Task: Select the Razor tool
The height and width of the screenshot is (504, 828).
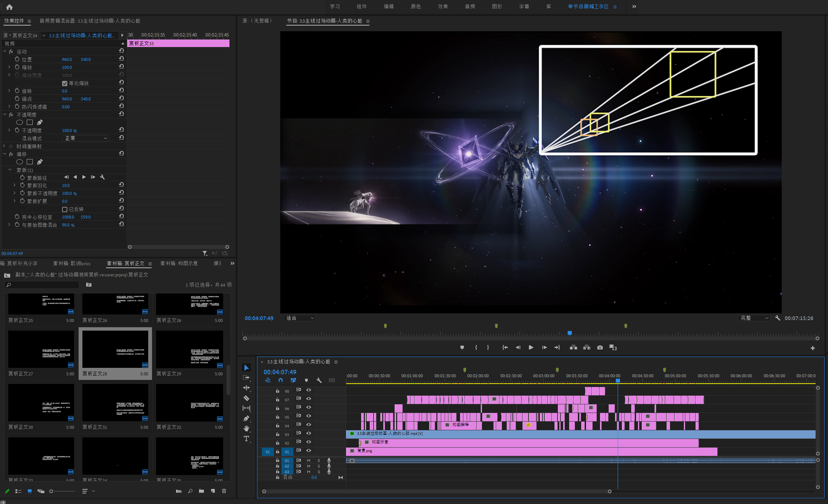Action: [246, 398]
